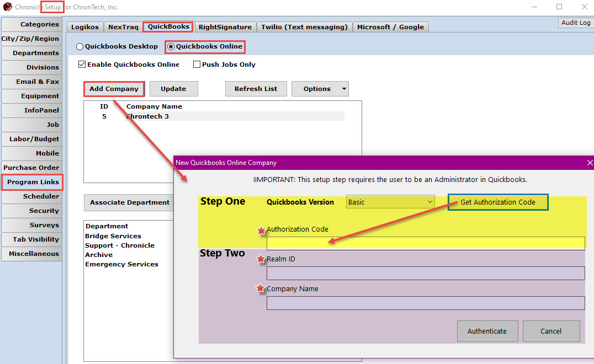Screen dimensions: 594x364
Task: Select Support - Chronicle department row
Action: 120,245
